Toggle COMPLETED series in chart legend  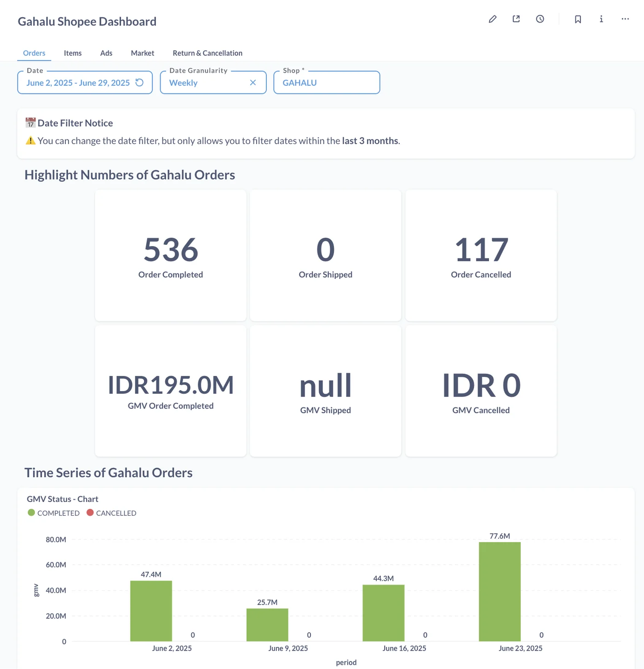54,513
